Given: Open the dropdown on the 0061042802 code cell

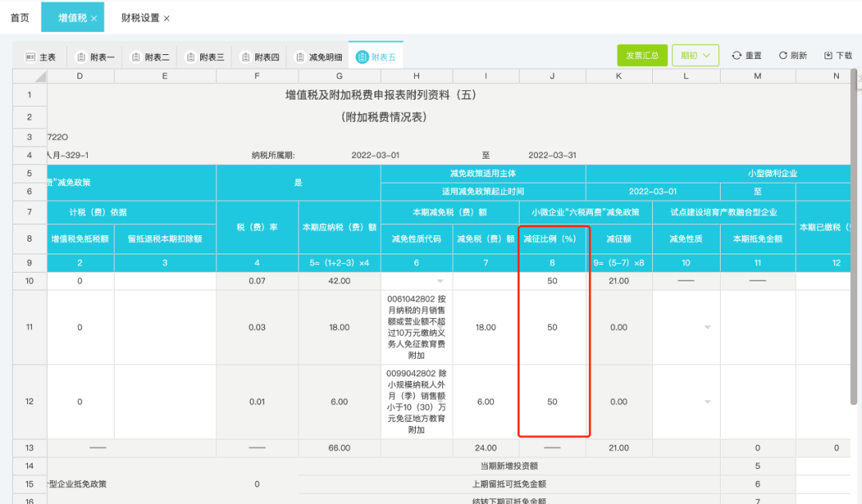Looking at the screenshot, I should (441, 327).
